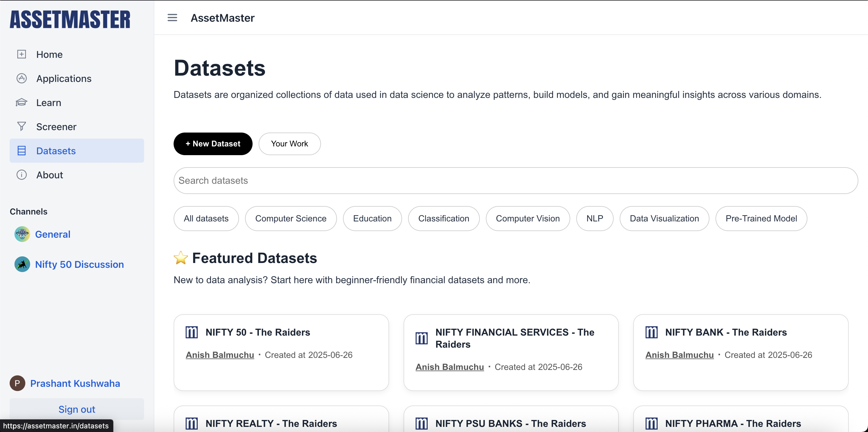
Task: Click the ASSETMASTER logo
Action: click(70, 19)
